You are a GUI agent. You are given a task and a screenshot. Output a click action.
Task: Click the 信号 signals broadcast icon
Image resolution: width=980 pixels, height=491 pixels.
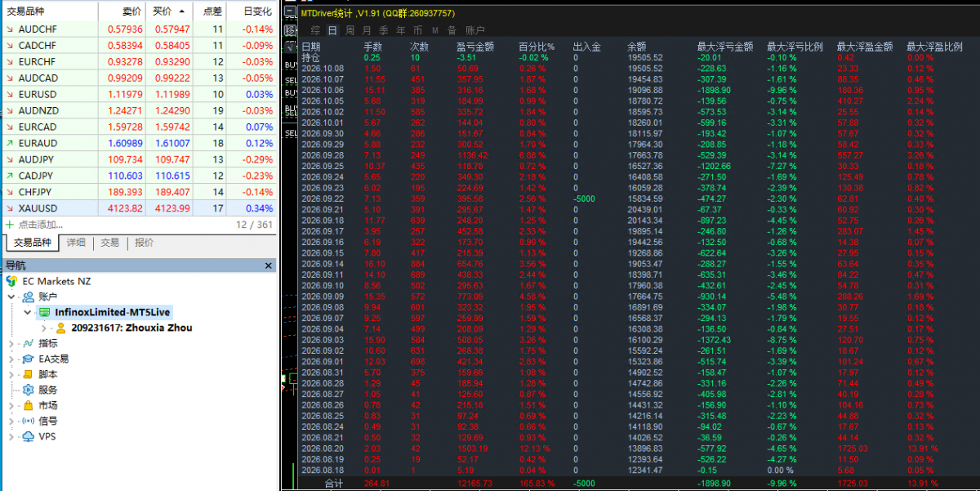point(28,421)
